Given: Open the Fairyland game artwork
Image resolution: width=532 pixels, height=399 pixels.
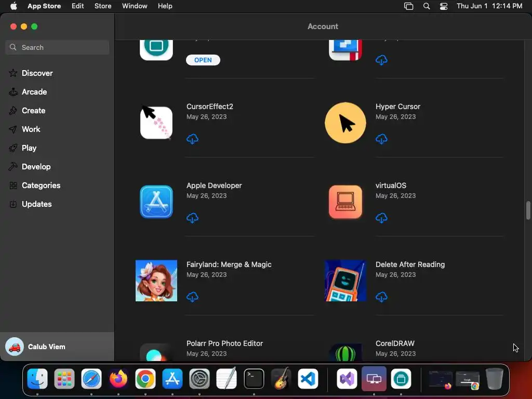Looking at the screenshot, I should 156,281.
